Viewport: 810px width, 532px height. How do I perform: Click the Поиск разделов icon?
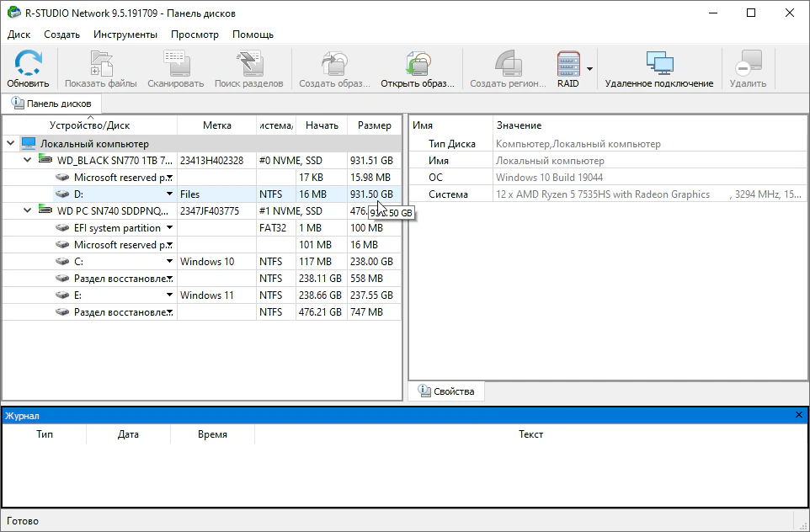point(248,65)
